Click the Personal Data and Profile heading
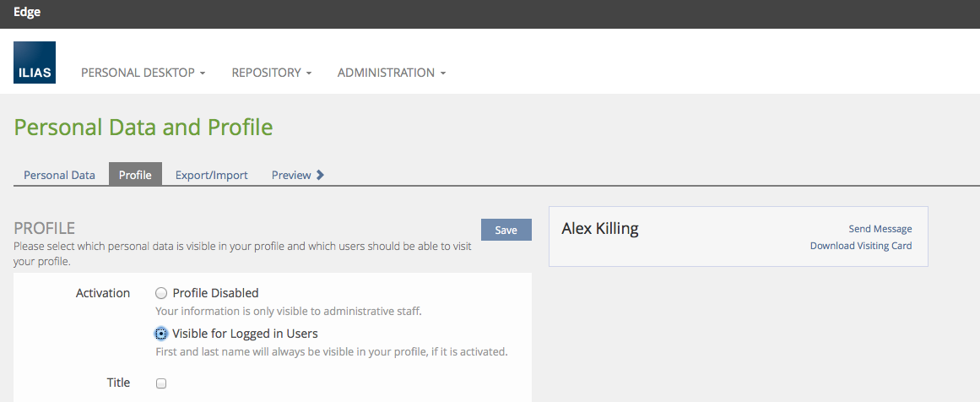 143,128
